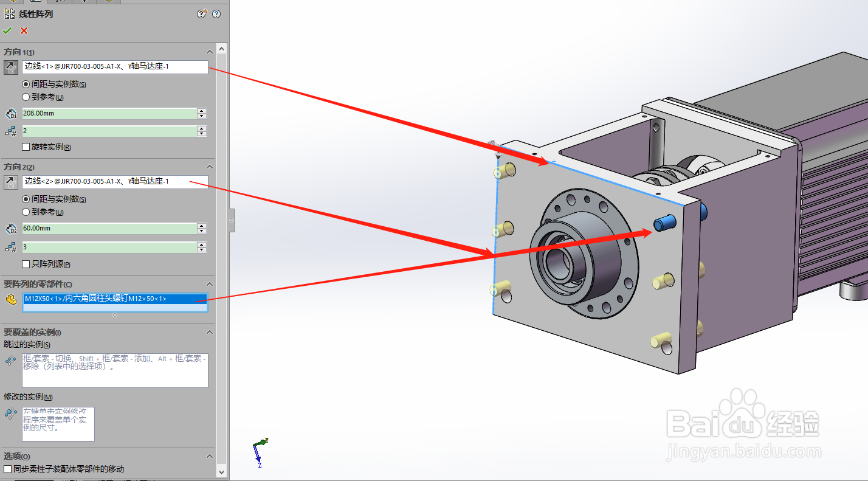Click the direction 1 edge selection box 边线<1>
Image resolution: width=868 pixels, height=481 pixels.
(115, 67)
